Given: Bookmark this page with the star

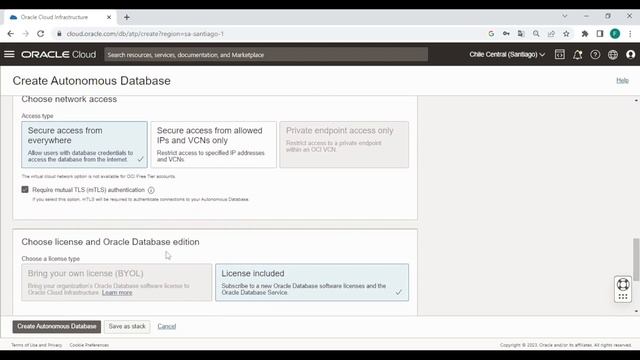Looking at the screenshot, I should click(x=566, y=34).
